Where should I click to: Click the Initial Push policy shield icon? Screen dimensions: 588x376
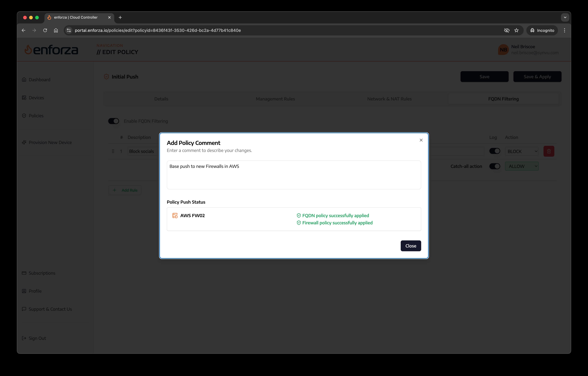click(106, 77)
